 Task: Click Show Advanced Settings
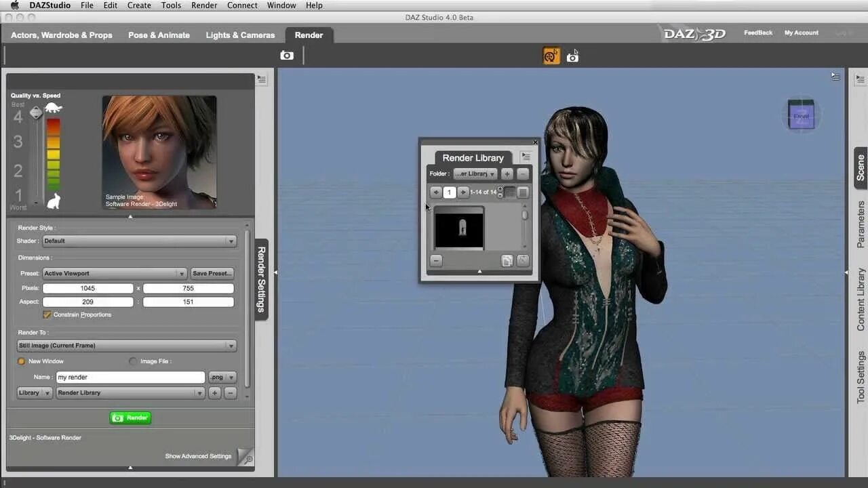(198, 456)
